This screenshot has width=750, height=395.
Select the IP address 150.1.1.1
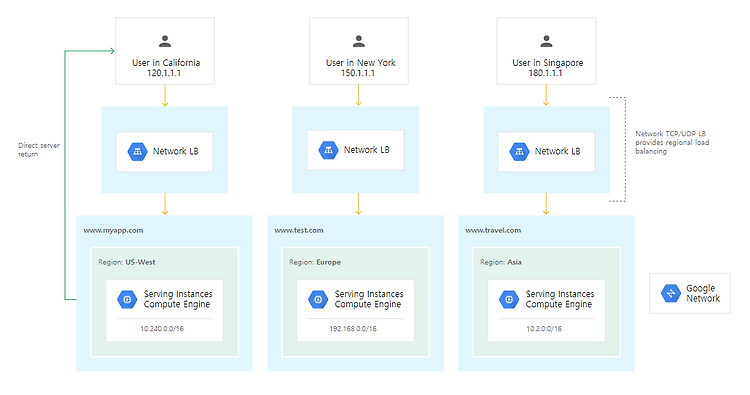(358, 73)
